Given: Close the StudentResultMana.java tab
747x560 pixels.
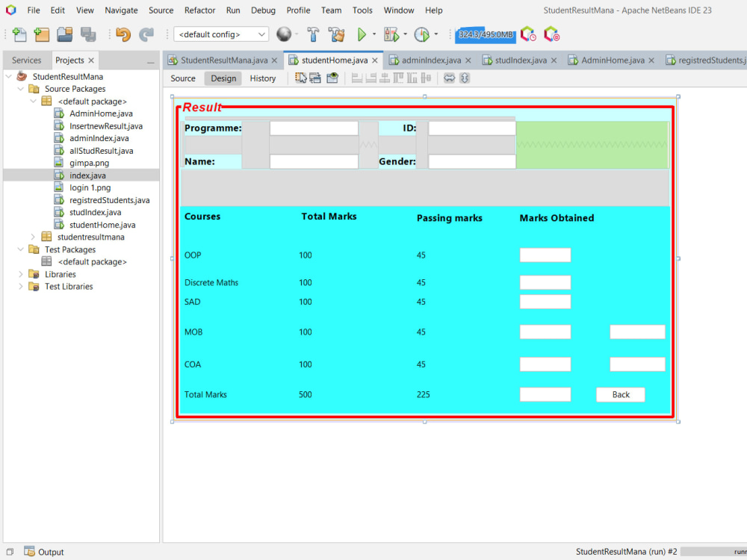Looking at the screenshot, I should (274, 60).
